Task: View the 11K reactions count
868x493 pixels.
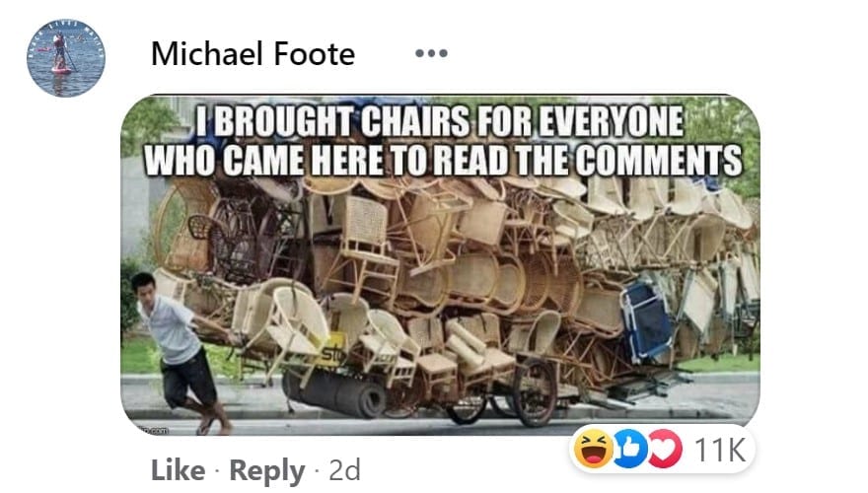Action: pyautogui.click(x=720, y=450)
